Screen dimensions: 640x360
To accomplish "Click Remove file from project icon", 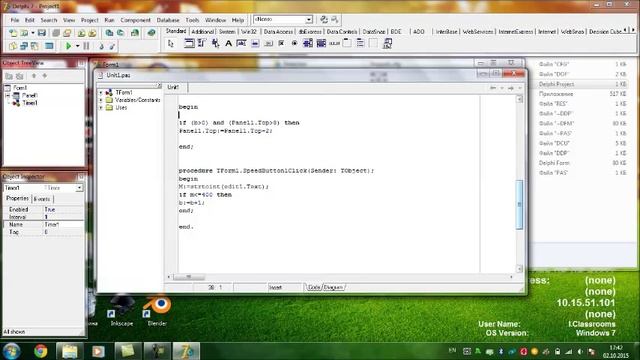I will point(93,33).
